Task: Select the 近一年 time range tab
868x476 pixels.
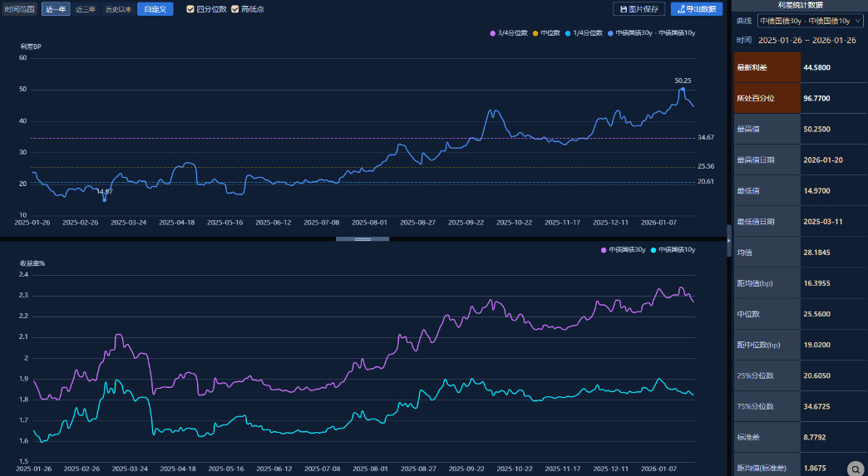Action: tap(56, 9)
